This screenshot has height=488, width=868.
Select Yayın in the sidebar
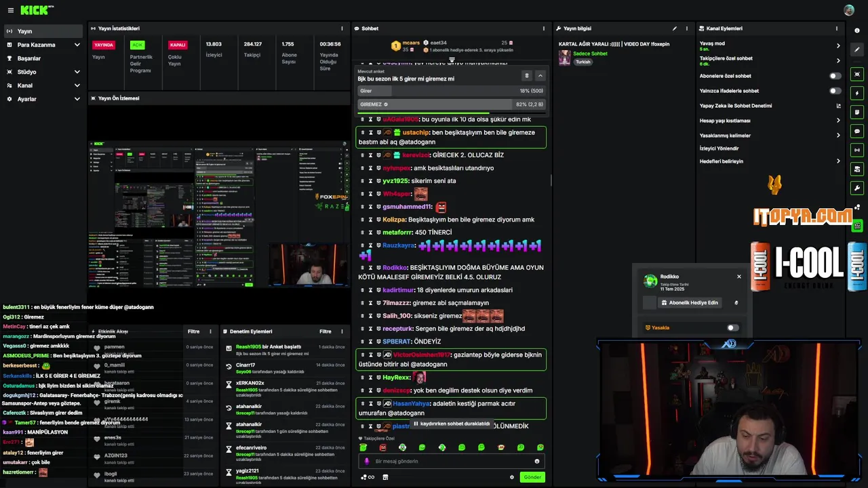point(43,31)
